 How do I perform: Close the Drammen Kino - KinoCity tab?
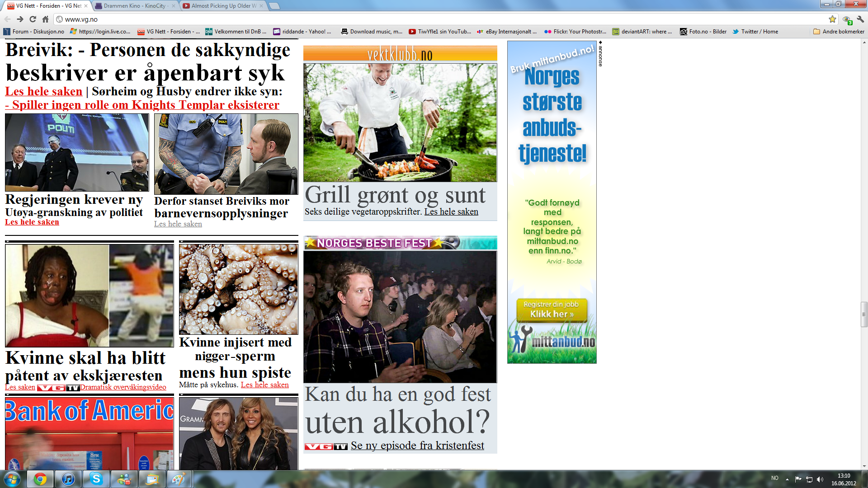point(173,6)
